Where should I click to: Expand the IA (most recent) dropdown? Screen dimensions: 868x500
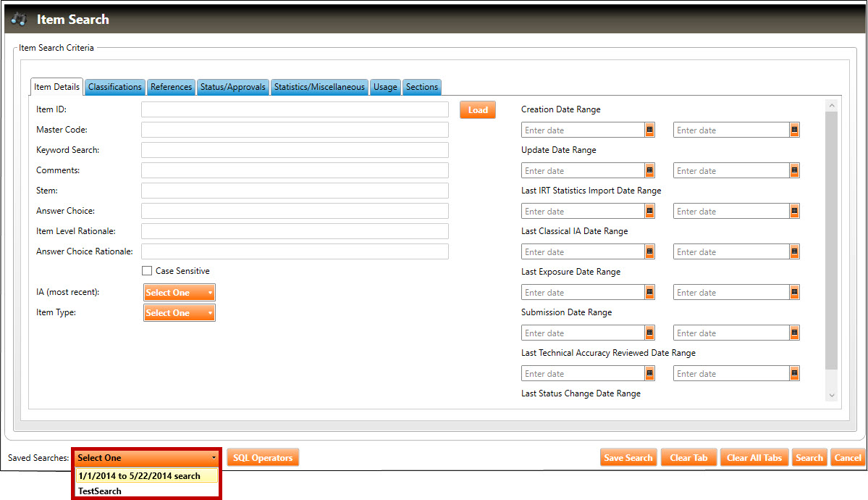click(180, 293)
